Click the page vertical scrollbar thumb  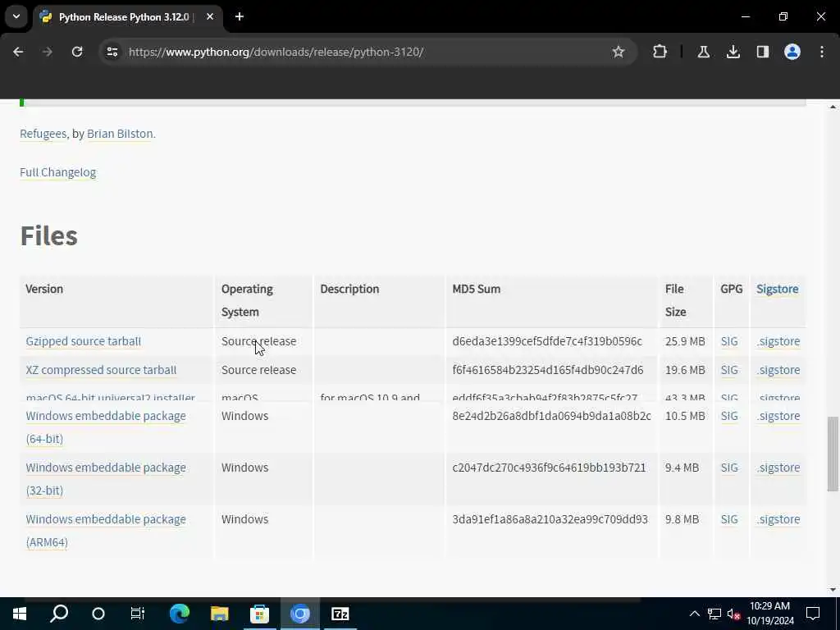pyautogui.click(x=833, y=453)
